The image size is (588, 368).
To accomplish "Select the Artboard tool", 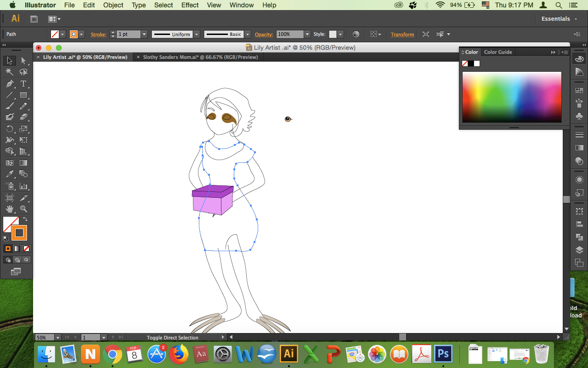I will click(9, 198).
